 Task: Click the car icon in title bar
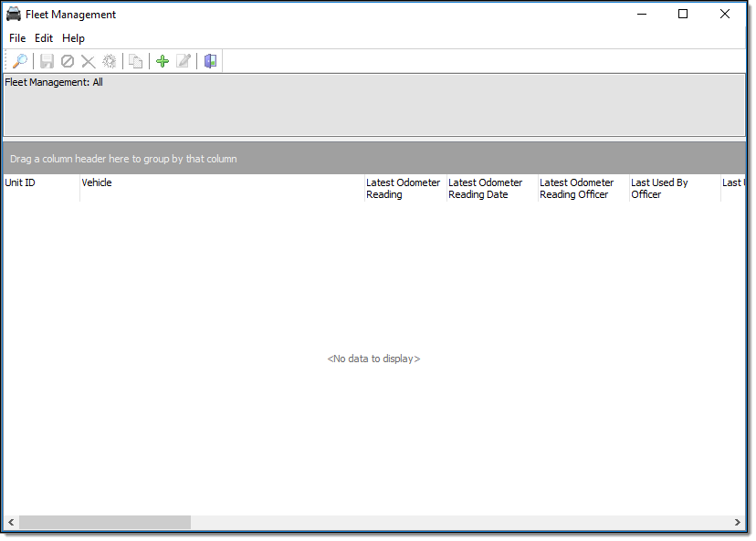click(14, 15)
